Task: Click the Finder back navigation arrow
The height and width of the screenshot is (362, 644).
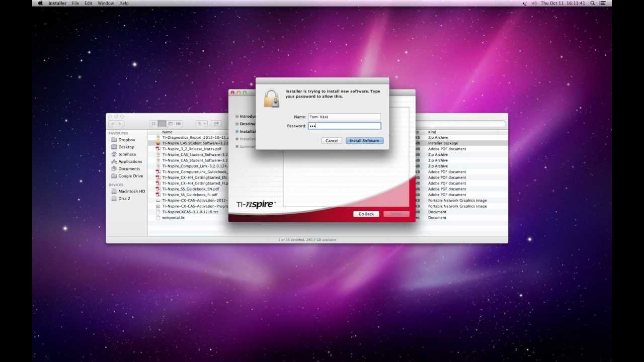Action: [x=112, y=124]
